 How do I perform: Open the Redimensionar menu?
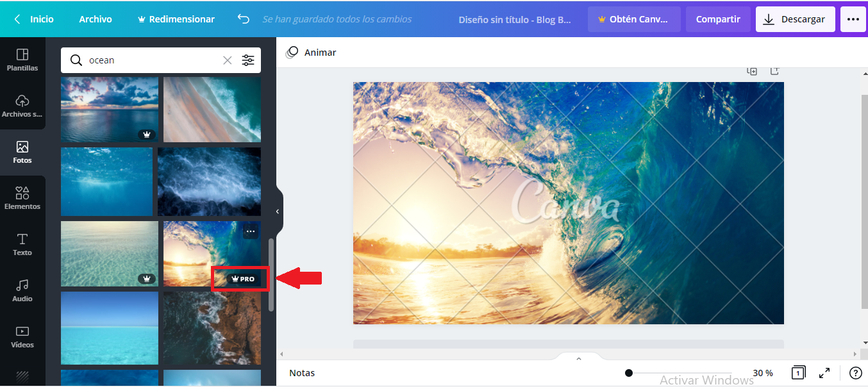176,19
